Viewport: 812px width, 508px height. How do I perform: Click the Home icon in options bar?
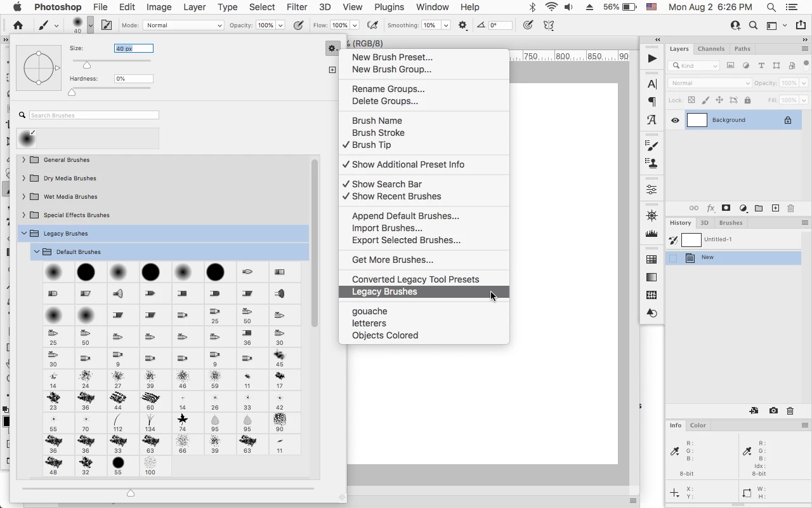[18, 25]
